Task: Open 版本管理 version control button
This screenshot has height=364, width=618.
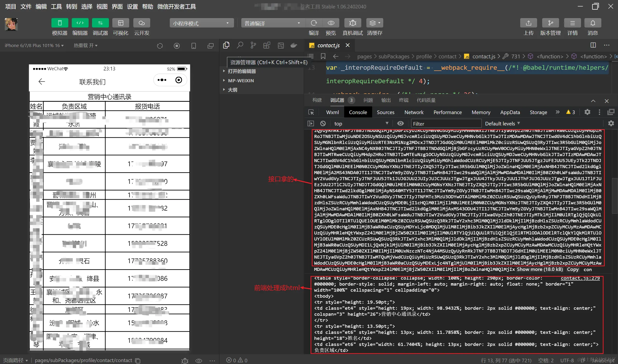Action: click(x=550, y=23)
